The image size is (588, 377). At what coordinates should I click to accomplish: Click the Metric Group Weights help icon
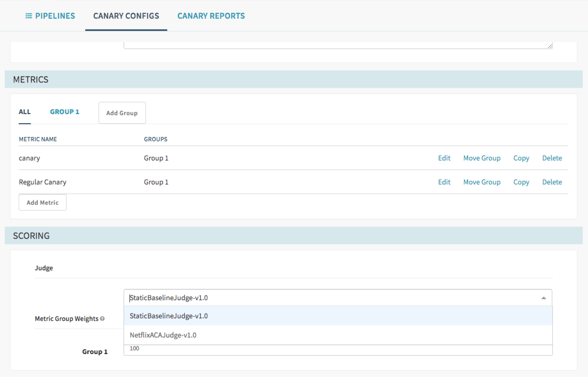[x=102, y=319]
